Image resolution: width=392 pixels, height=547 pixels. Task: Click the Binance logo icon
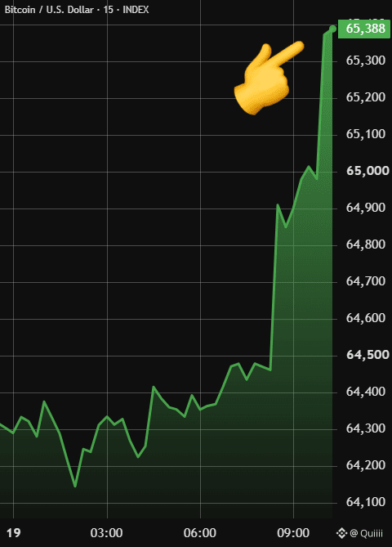341,533
